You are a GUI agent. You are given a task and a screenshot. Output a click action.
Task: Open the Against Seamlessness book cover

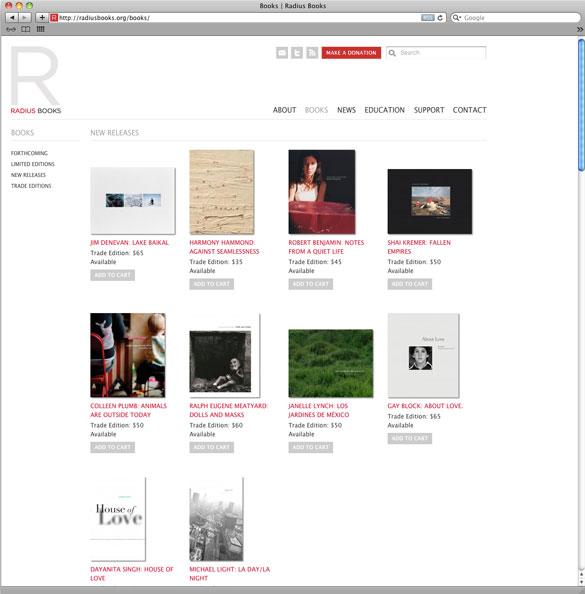coord(222,192)
